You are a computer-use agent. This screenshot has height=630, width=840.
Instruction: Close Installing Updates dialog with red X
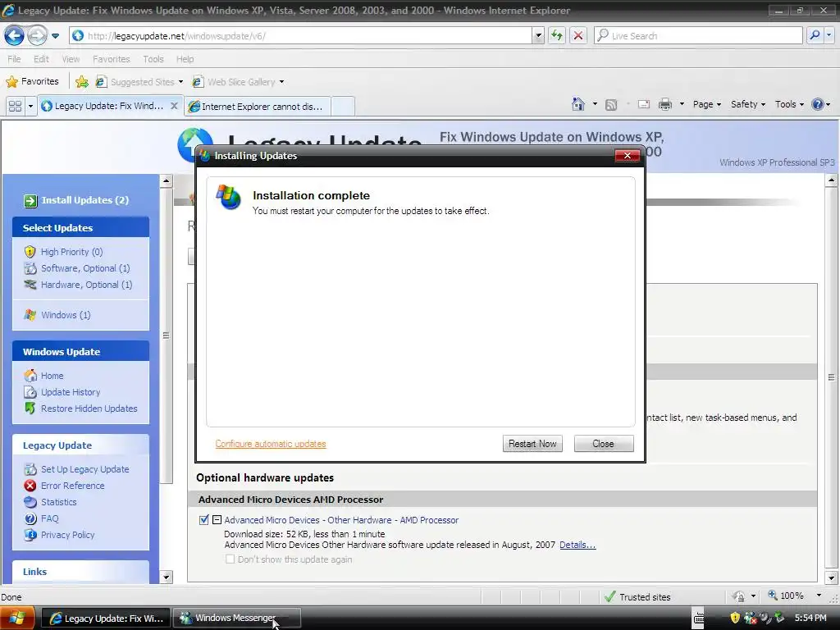(628, 155)
